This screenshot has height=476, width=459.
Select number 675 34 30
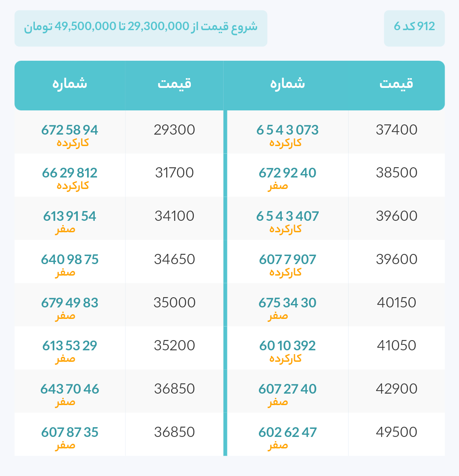coord(287,303)
